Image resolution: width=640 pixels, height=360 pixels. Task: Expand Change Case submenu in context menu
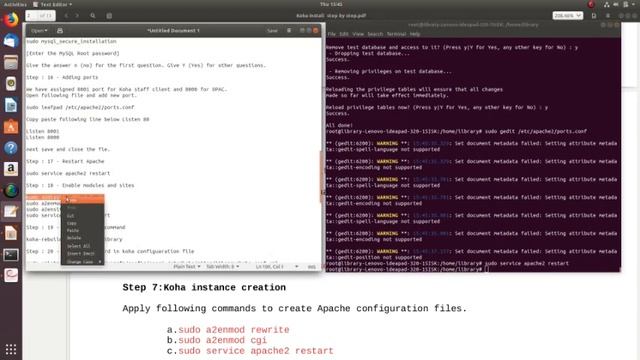point(82,262)
